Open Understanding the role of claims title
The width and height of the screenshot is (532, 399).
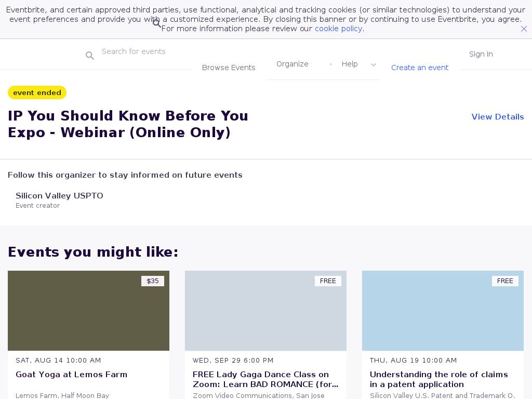click(438, 379)
